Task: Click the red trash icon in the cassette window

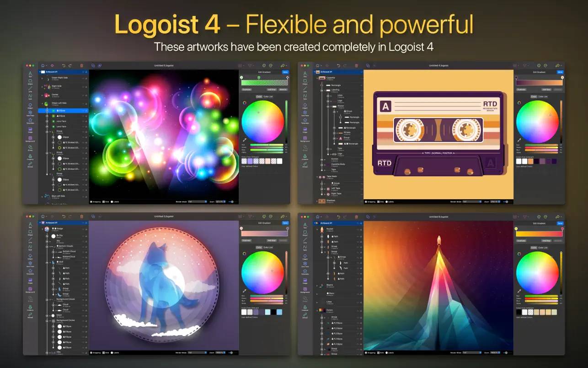Action: click(356, 65)
